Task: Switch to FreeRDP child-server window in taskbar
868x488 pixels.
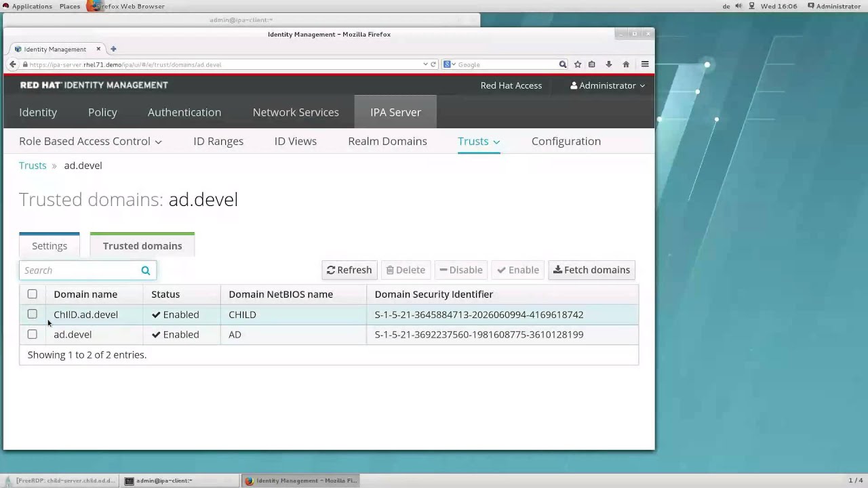Action: click(61, 481)
